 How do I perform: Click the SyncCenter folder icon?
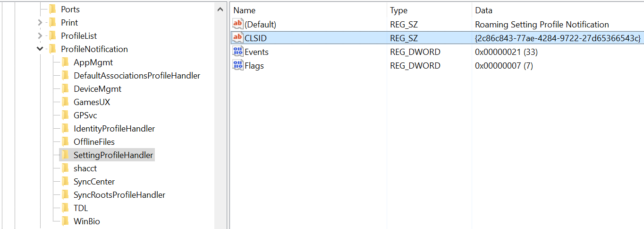click(65, 182)
